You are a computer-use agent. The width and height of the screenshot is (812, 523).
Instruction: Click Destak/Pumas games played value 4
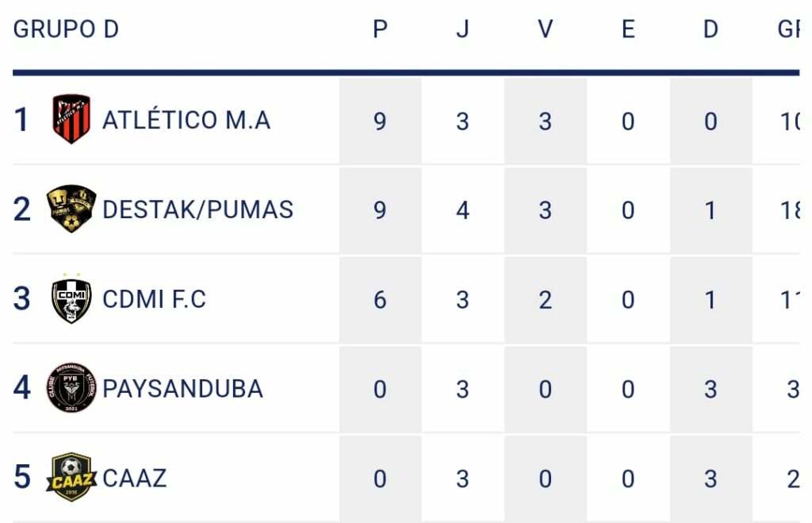(462, 210)
